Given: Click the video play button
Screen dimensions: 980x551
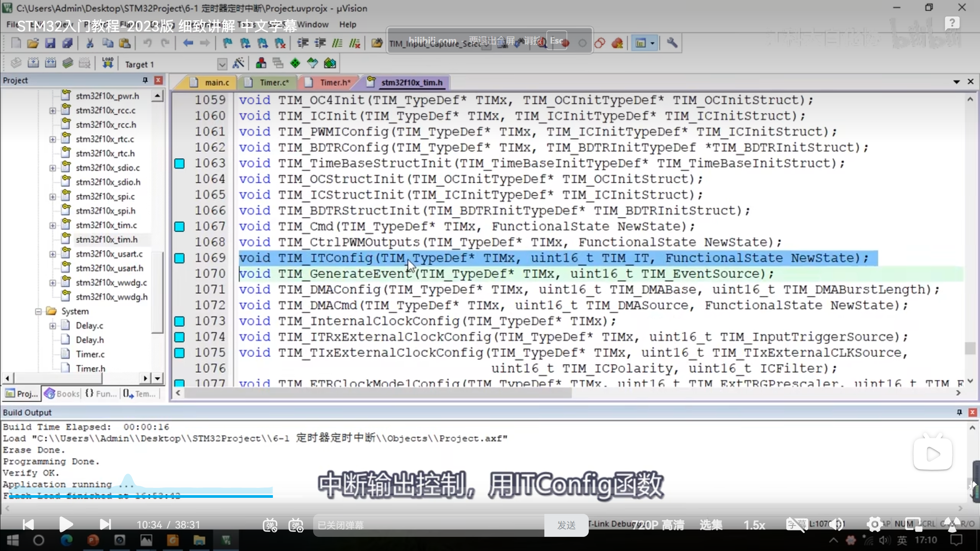Looking at the screenshot, I should [66, 525].
